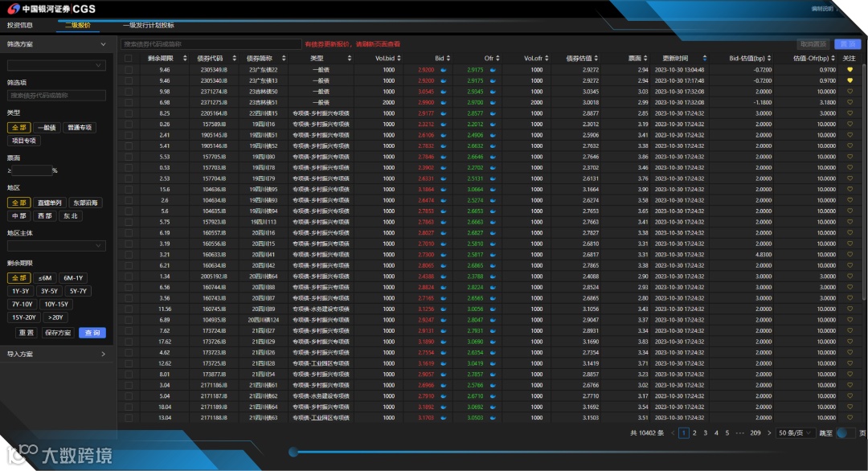Go to next page with right arrow

point(769,433)
